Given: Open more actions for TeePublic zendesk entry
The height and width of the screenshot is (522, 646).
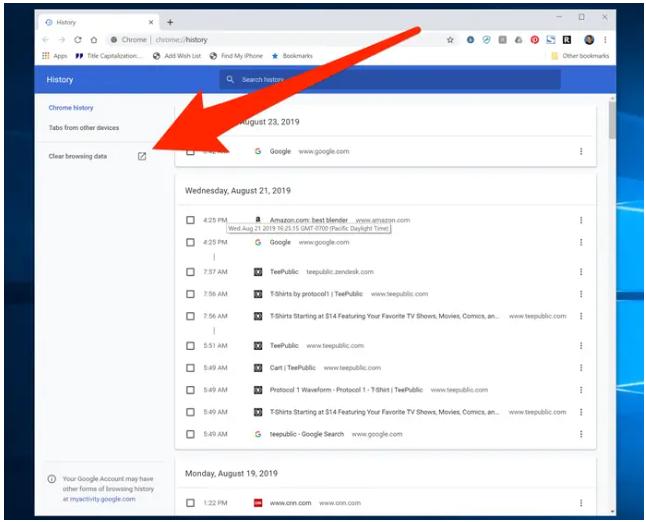Looking at the screenshot, I should click(x=581, y=272).
